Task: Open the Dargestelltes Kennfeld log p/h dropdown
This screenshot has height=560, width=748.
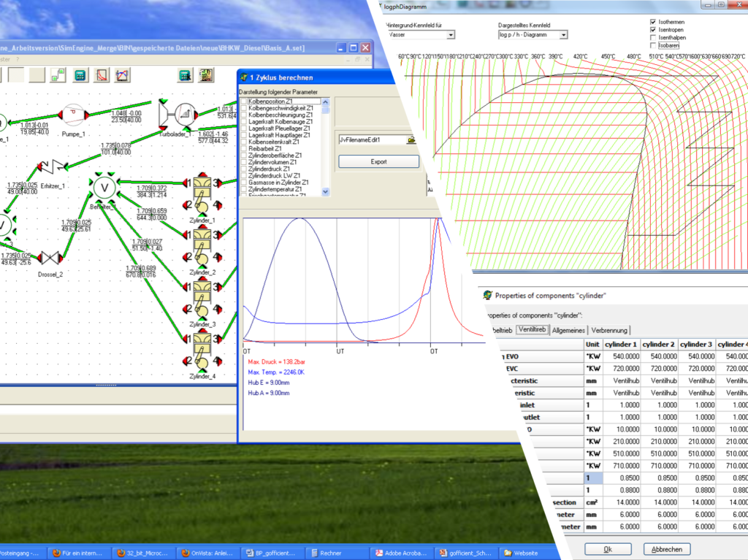Action: coord(563,35)
